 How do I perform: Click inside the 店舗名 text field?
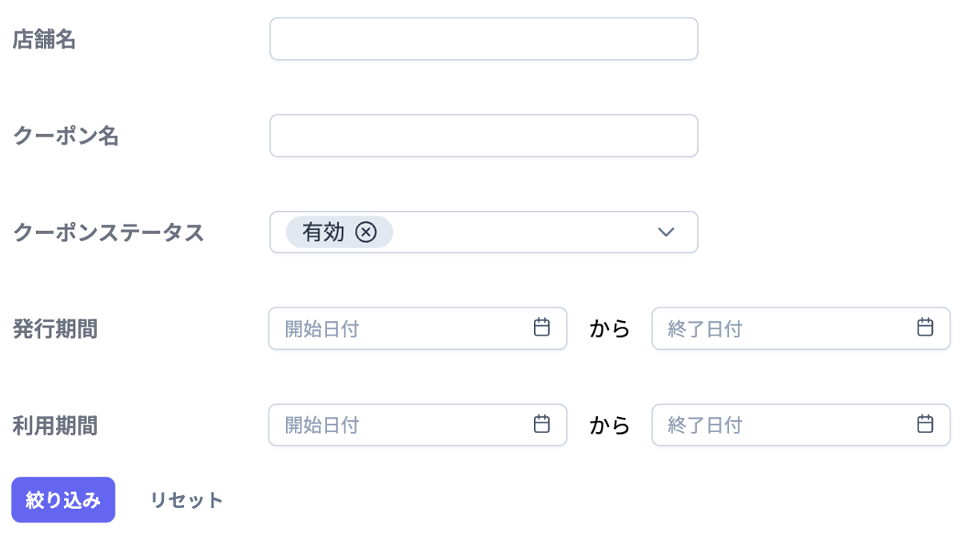483,38
